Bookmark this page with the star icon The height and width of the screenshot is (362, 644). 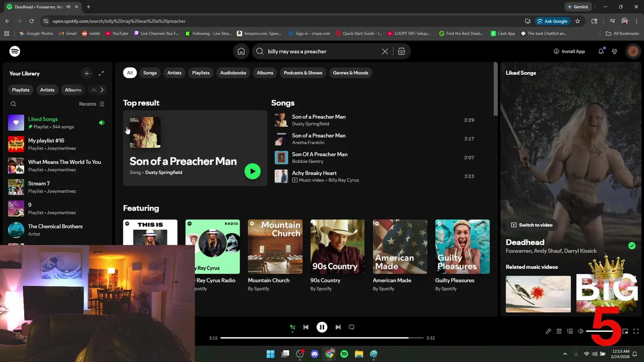tap(578, 21)
